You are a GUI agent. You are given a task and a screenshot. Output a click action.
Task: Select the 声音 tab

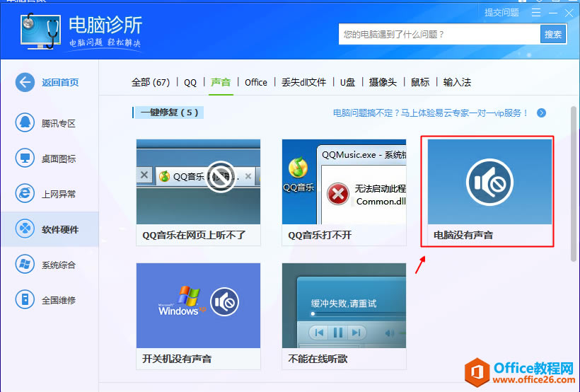pyautogui.click(x=221, y=82)
